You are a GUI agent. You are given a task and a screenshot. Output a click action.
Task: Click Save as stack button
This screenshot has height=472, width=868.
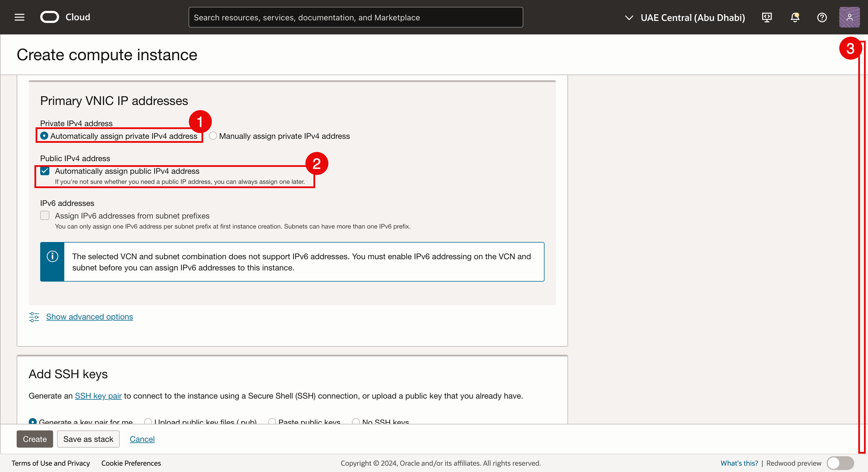(88, 439)
